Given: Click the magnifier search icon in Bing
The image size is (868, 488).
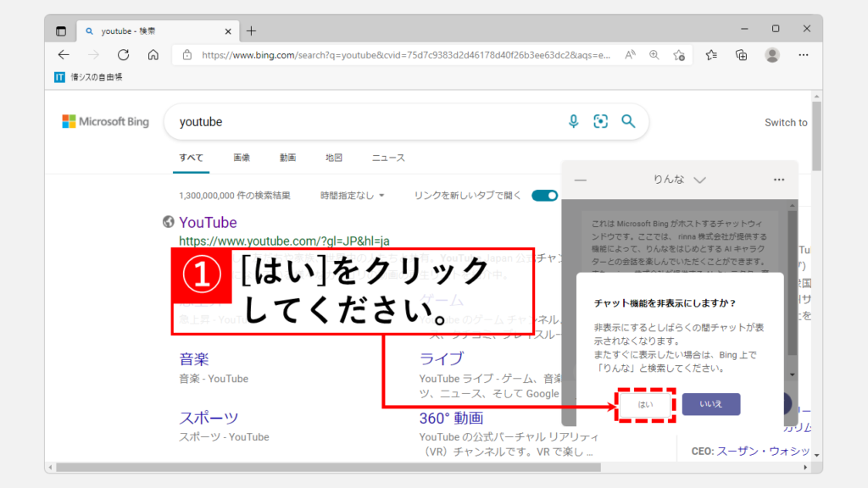Looking at the screenshot, I should tap(628, 122).
